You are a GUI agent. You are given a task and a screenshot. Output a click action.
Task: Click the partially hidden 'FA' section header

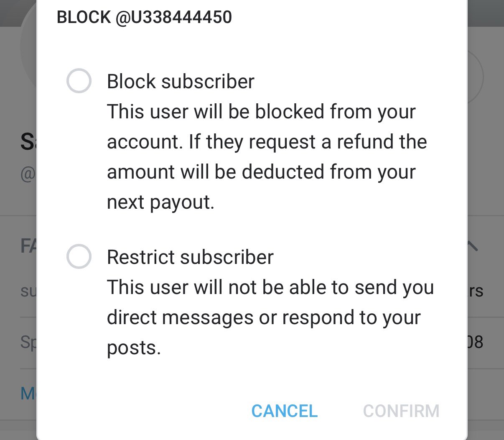coord(28,246)
